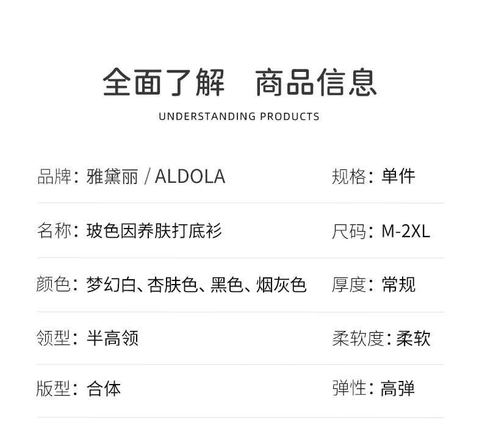Select the 柔软 softness value
Screen dimensions: 482x448
point(414,338)
